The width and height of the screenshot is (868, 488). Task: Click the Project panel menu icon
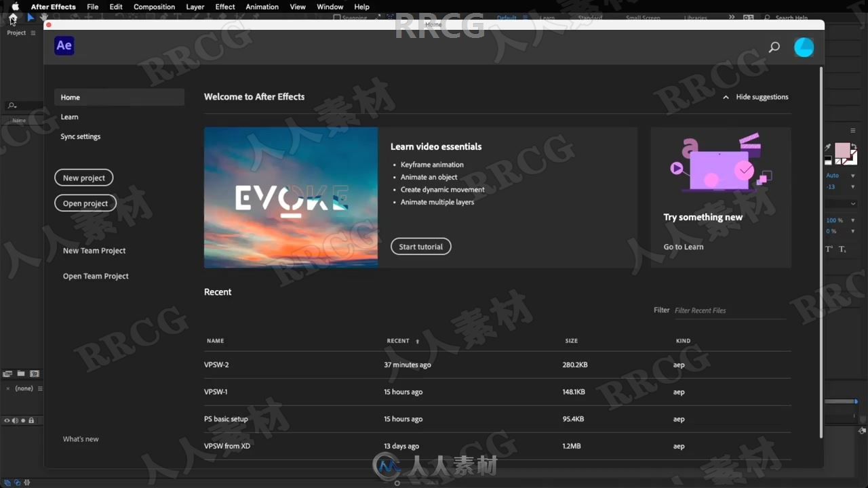point(33,33)
